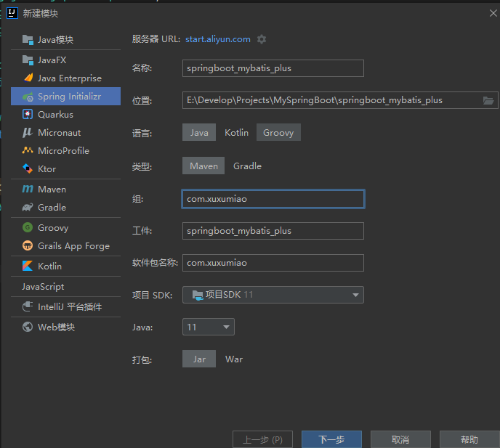500x448 pixels.
Task: Click the 取消 cancel button
Action: tap(400, 440)
